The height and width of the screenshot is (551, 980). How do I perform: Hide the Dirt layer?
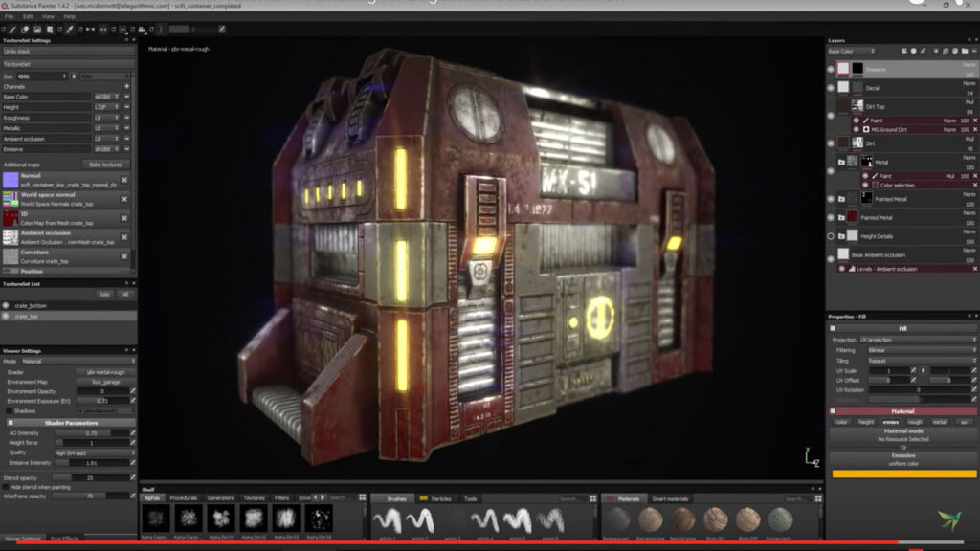[831, 143]
